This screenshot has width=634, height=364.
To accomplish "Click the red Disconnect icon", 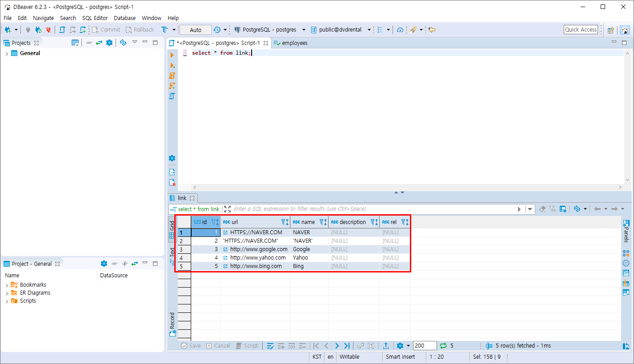I will pyautogui.click(x=48, y=30).
